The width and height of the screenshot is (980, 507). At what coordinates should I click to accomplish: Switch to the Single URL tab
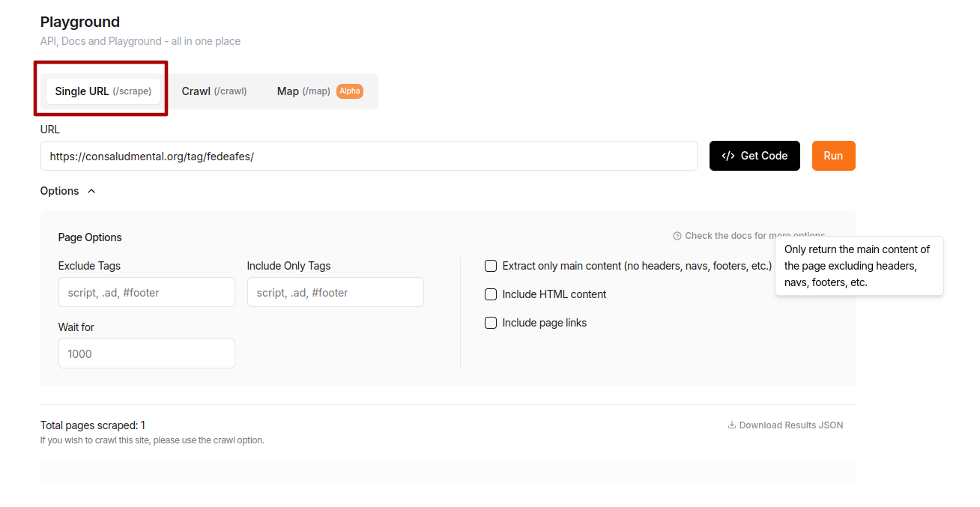pyautogui.click(x=103, y=91)
